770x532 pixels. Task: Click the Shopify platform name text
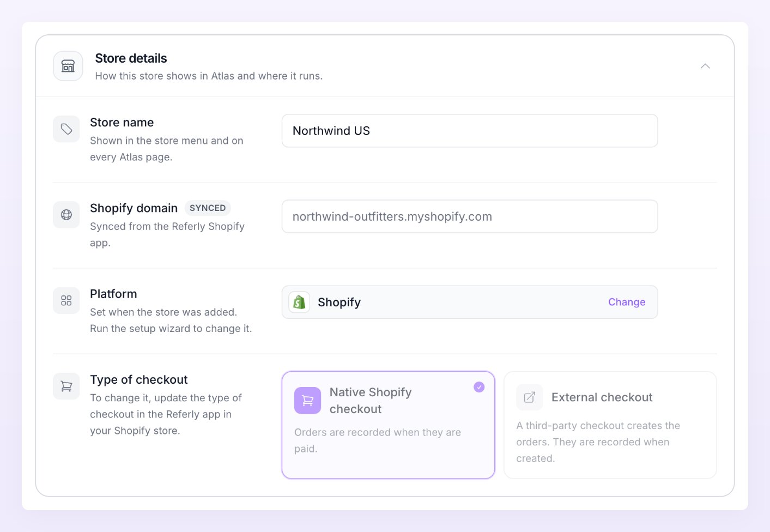(x=339, y=302)
